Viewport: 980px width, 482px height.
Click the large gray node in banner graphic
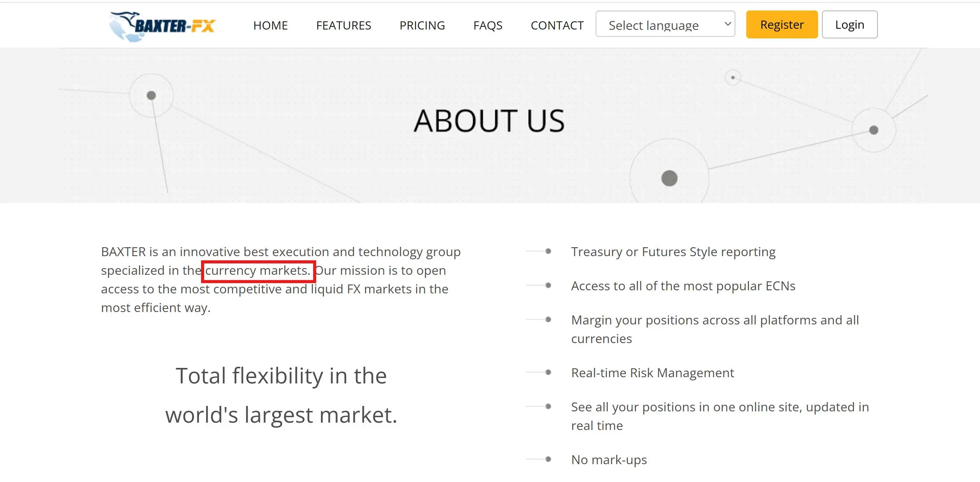tap(669, 178)
